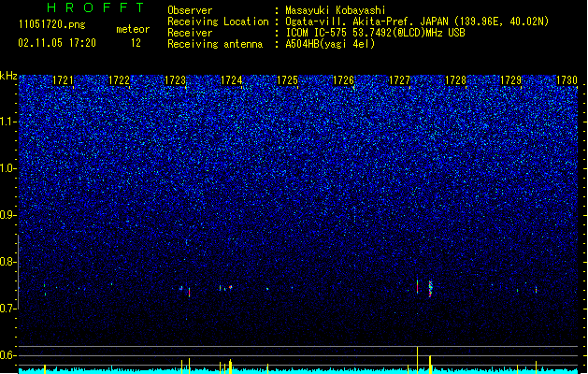Click the red echo streak just after 1723
This screenshot has height=374, width=588.
190,293
